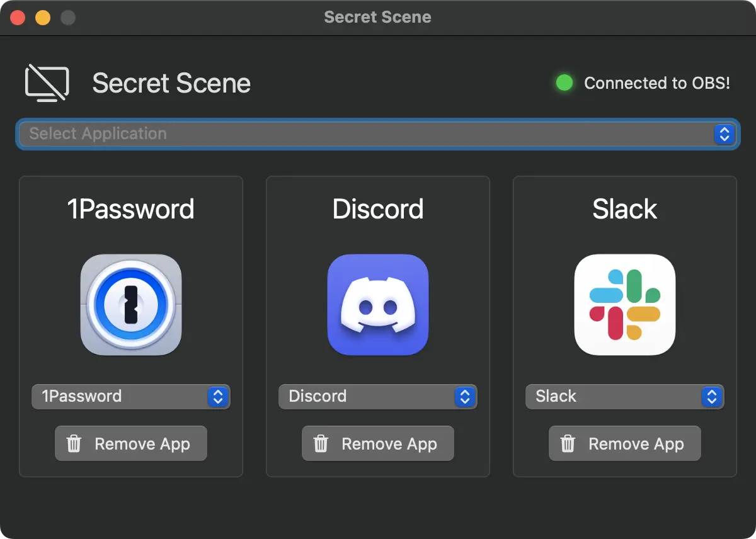Open the scene dropdown under 1Password
Screen dimensions: 756x539
click(x=130, y=396)
